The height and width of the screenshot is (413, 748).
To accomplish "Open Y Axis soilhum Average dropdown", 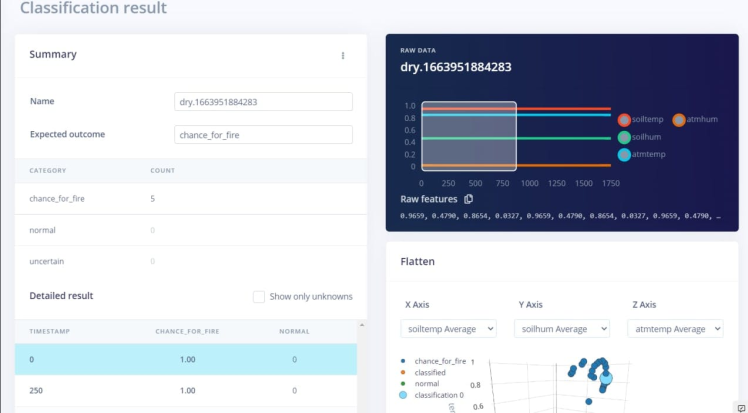I will coord(561,329).
